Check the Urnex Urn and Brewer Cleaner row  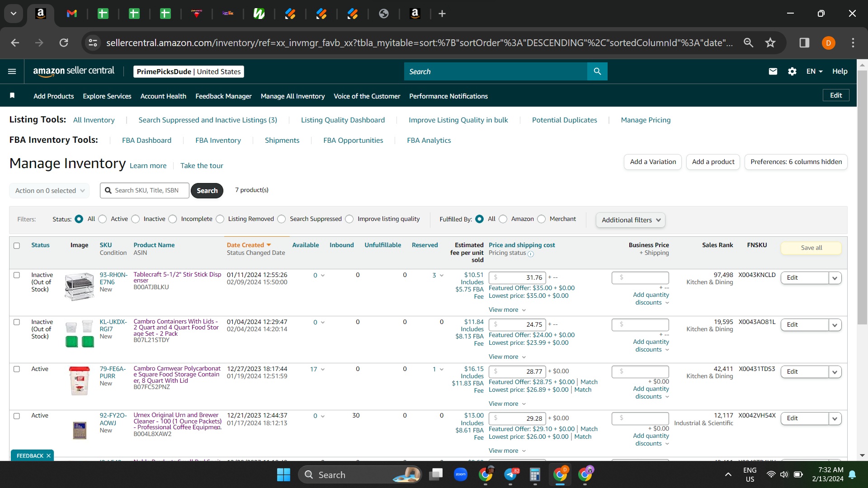point(17,416)
